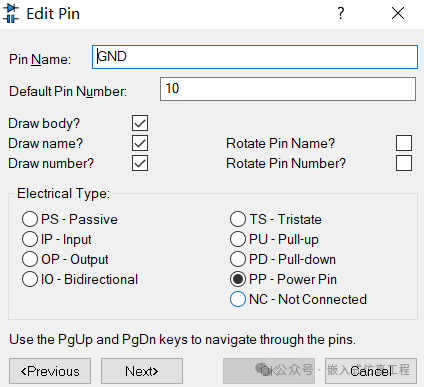Select OP - Output electrical type

tap(30, 259)
